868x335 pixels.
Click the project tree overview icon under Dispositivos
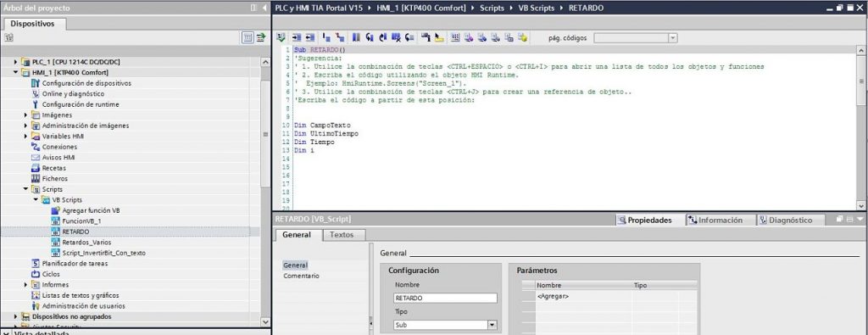[8, 37]
